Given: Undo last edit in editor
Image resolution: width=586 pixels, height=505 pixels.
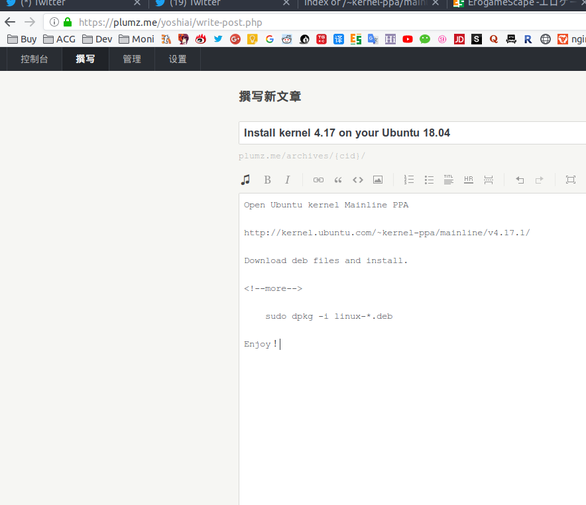Looking at the screenshot, I should pyautogui.click(x=520, y=180).
